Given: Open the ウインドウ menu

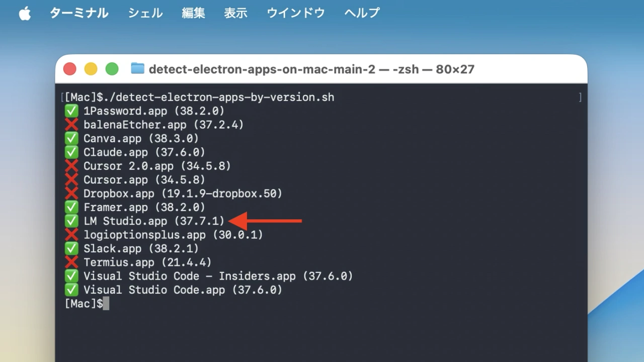Looking at the screenshot, I should 295,13.
